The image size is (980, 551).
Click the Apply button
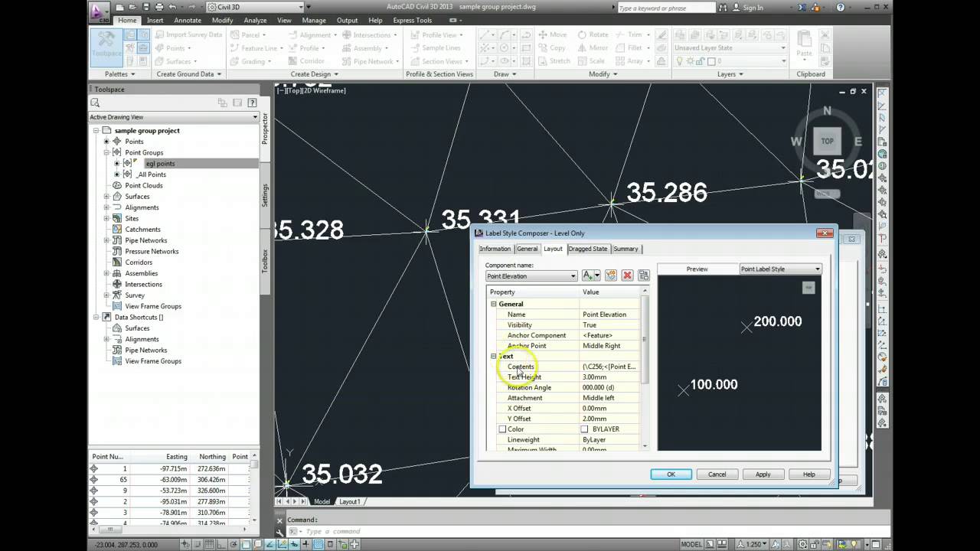pos(763,474)
